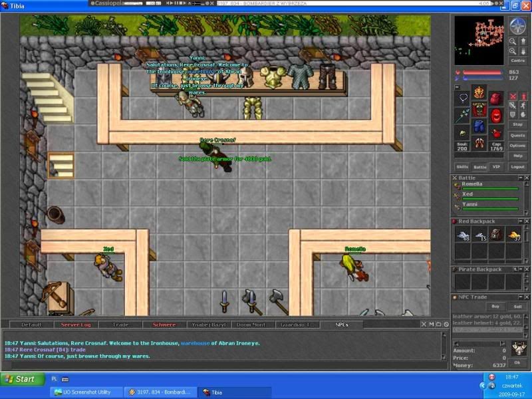Screen dimensions: 532x399
Task: Click the Buy button in NPC Trade
Action: point(495,307)
